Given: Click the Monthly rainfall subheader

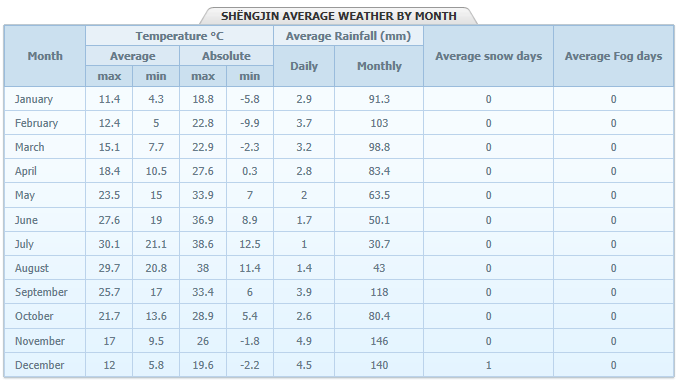Looking at the screenshot, I should coord(379,66).
